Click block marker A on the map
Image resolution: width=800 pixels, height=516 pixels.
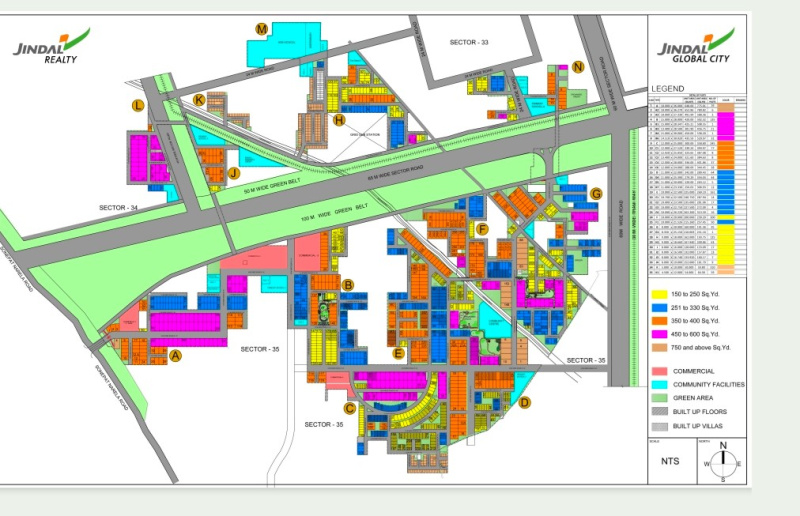176,355
